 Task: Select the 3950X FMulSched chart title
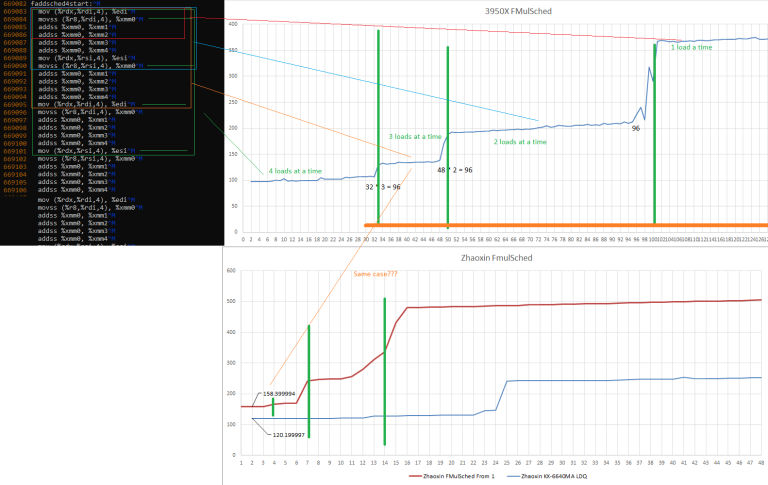(x=518, y=11)
